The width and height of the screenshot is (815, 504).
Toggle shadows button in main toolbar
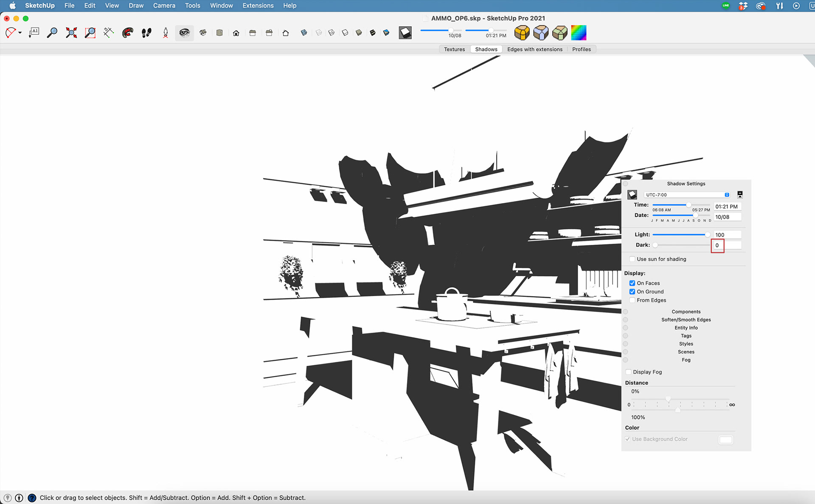click(405, 33)
